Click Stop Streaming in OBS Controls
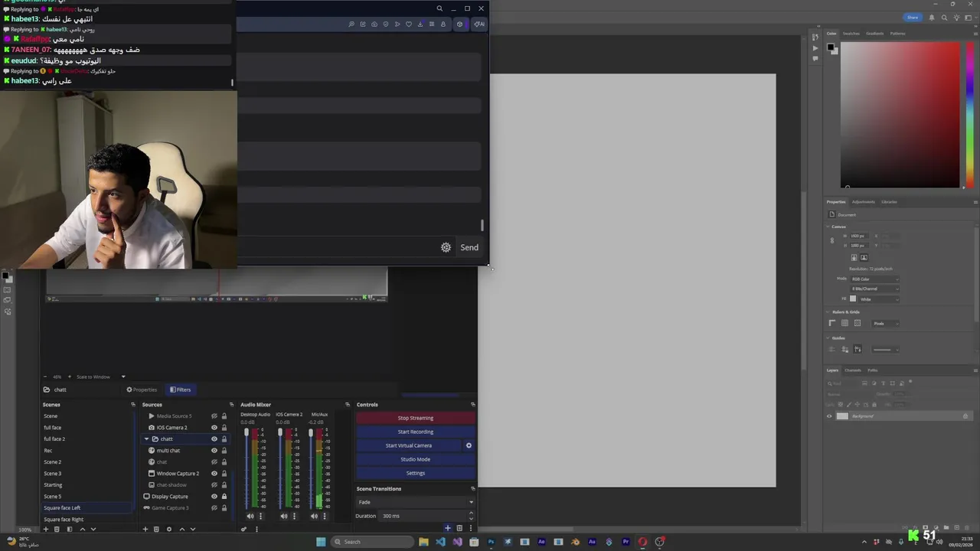The width and height of the screenshot is (980, 551). pyautogui.click(x=416, y=418)
